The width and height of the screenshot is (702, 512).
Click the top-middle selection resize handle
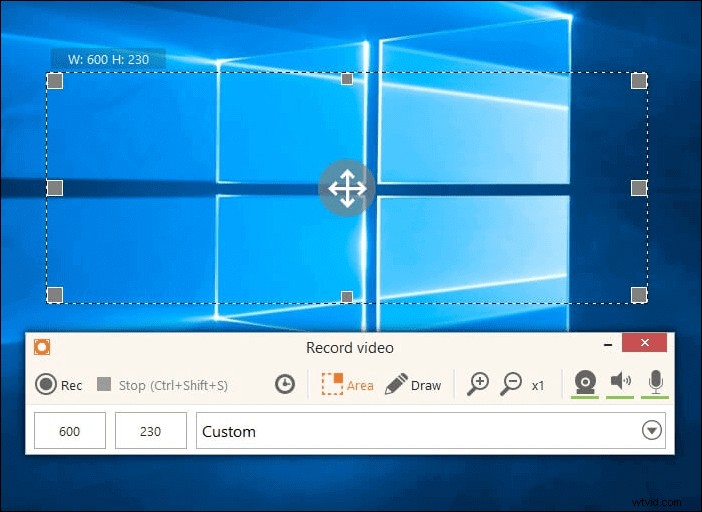coord(347,79)
